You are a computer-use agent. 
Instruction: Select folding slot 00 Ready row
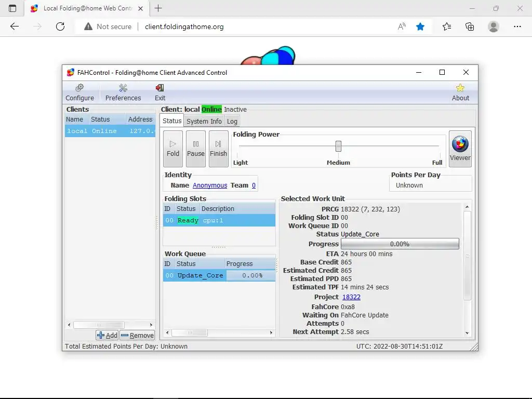[x=219, y=220]
